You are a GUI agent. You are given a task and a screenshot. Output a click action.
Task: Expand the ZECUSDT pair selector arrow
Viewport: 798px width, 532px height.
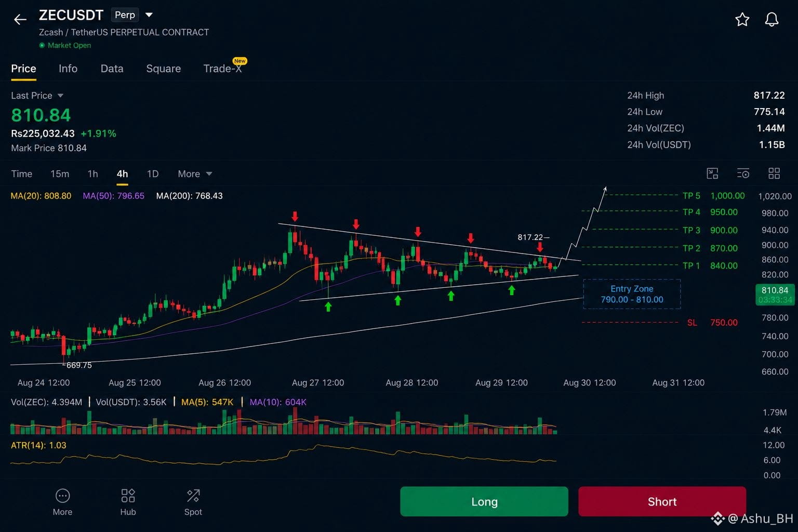pos(149,15)
